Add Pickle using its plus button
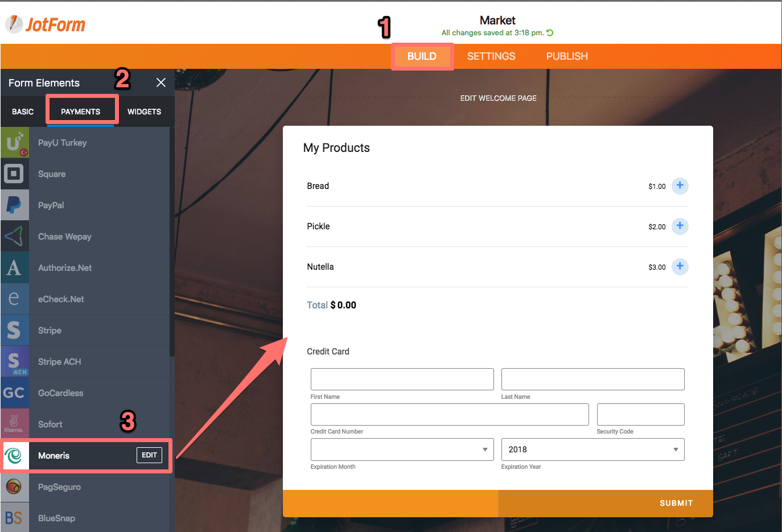This screenshot has height=532, width=782. click(x=680, y=226)
